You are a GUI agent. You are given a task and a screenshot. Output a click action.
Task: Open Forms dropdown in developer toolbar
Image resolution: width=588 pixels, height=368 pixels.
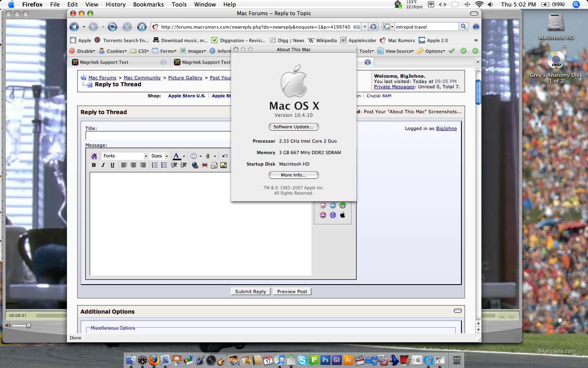tap(164, 51)
